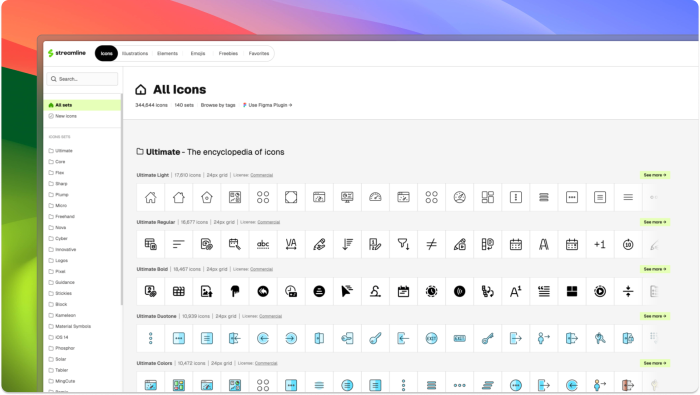Open the Nova icon set
700x395 pixels.
point(57,227)
